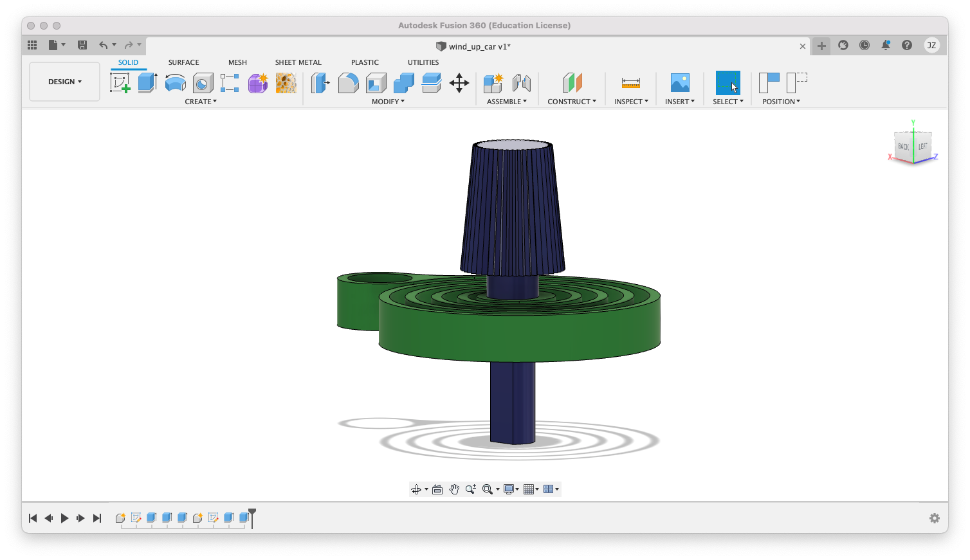Screen dimensions: 970x560
Task: Open timeline settings gear
Action: 935,518
